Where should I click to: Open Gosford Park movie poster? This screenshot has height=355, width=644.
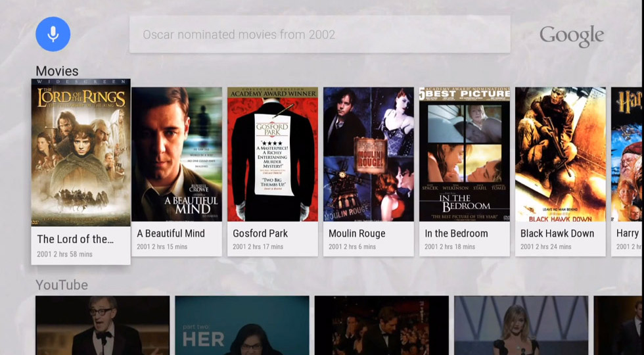tap(273, 154)
